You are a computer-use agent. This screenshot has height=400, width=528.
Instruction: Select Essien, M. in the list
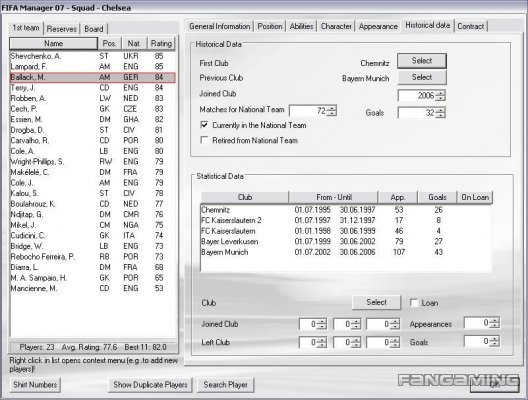pyautogui.click(x=93, y=120)
